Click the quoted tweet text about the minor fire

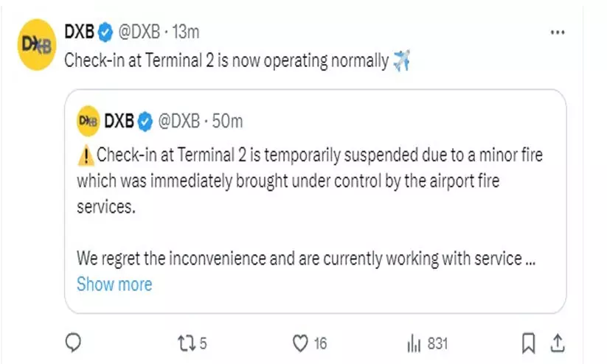[x=310, y=181]
